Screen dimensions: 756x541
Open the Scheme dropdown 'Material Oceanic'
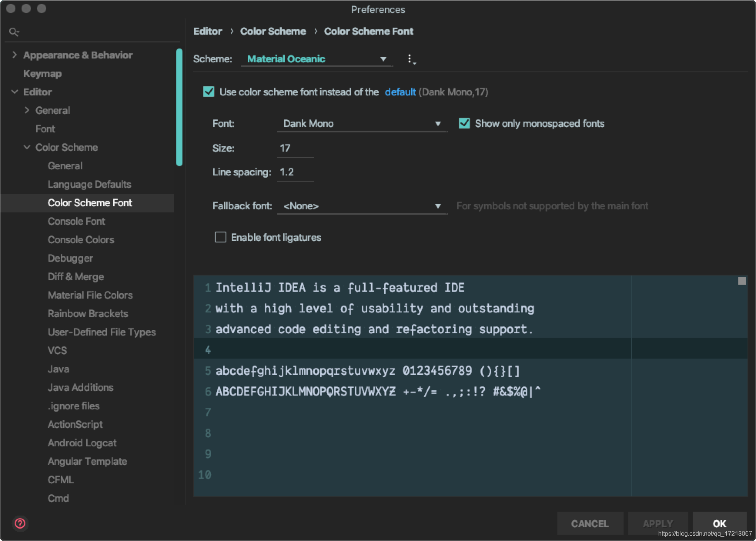317,59
